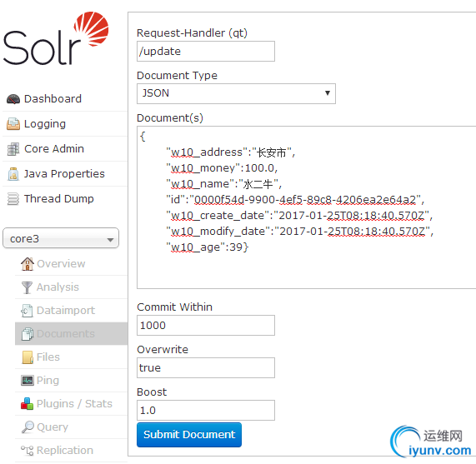Click the Plugins / Stats blocks icon
The image size is (476, 464).
tap(27, 404)
